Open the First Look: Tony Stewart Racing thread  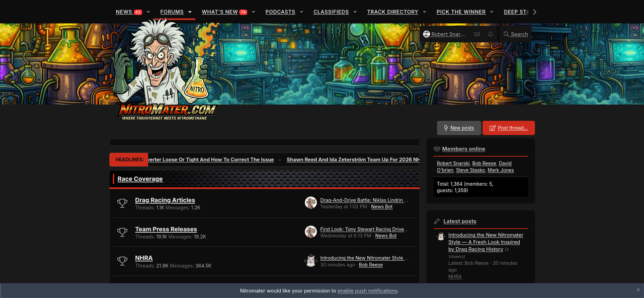(x=364, y=230)
